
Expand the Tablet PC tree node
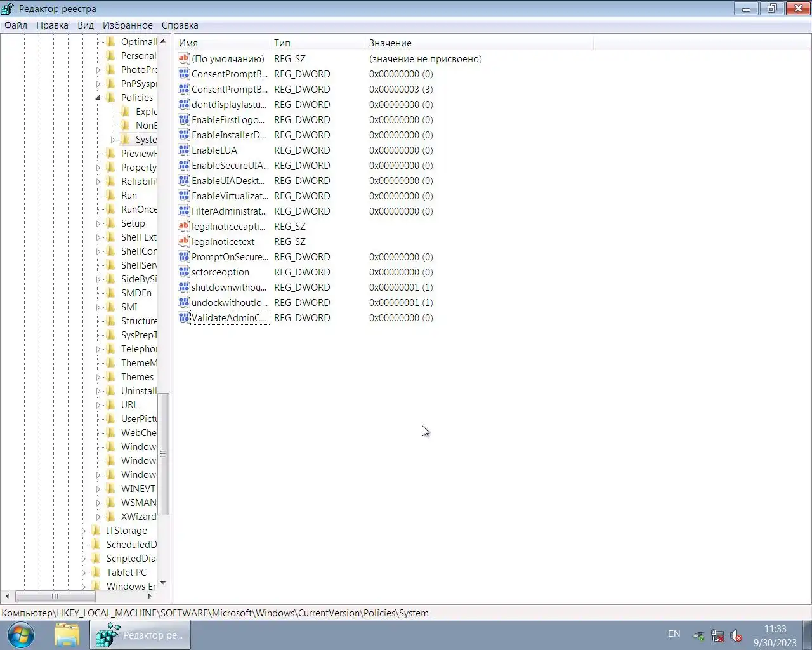click(84, 573)
